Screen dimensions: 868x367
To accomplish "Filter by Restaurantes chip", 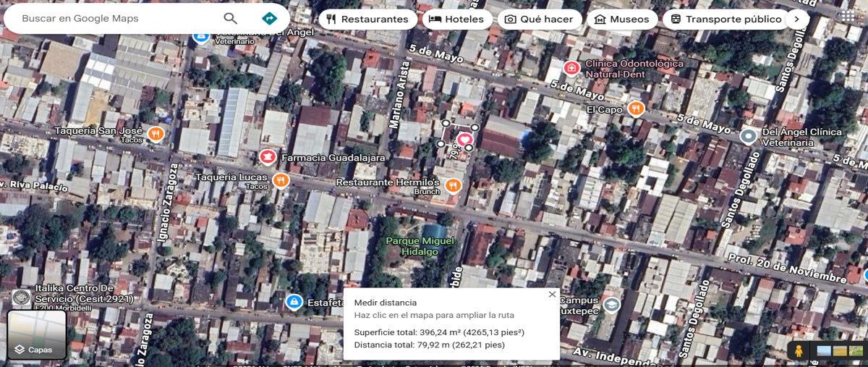I will point(367,20).
